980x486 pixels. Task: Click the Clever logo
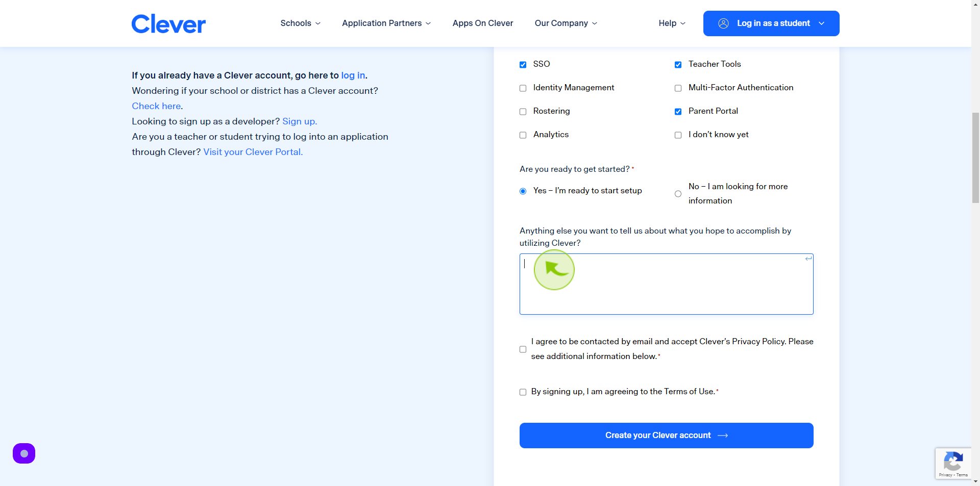point(168,23)
